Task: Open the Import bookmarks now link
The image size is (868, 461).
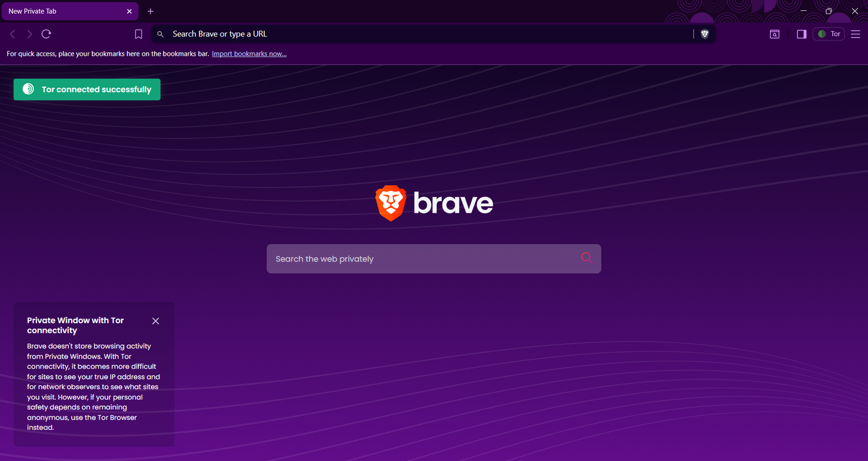Action: coord(249,54)
